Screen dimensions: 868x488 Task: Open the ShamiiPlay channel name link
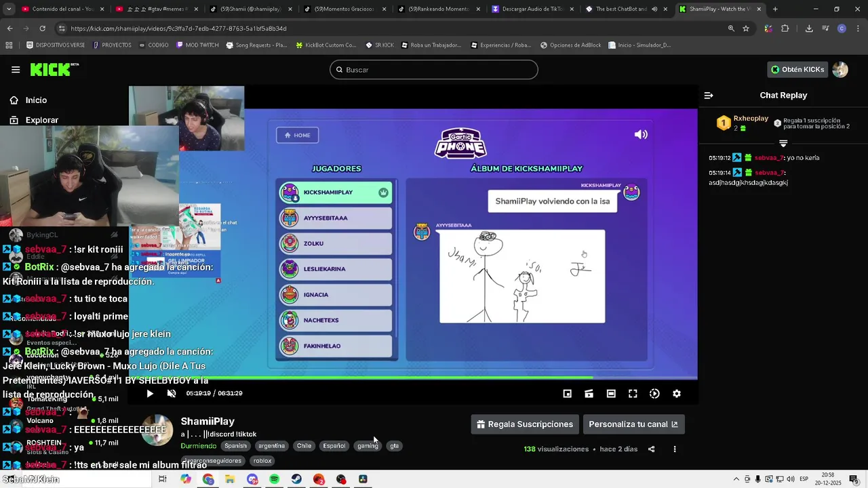(208, 422)
